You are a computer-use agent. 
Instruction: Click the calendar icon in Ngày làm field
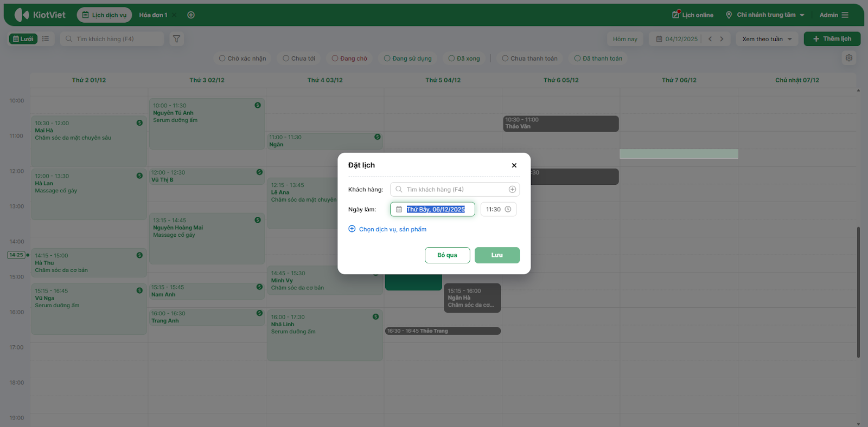click(x=399, y=209)
